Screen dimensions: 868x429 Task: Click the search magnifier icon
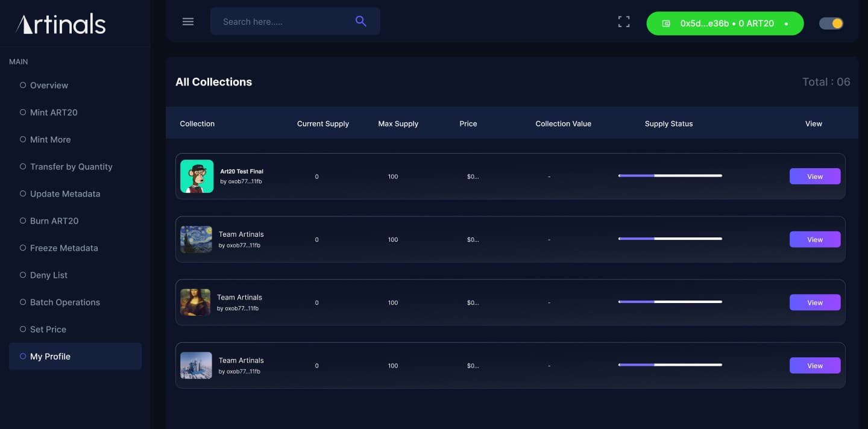361,21
